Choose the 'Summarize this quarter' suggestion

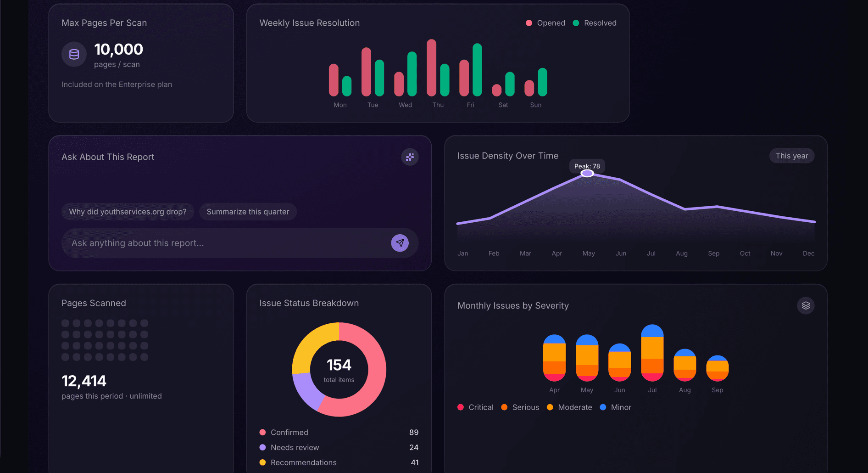(x=248, y=212)
